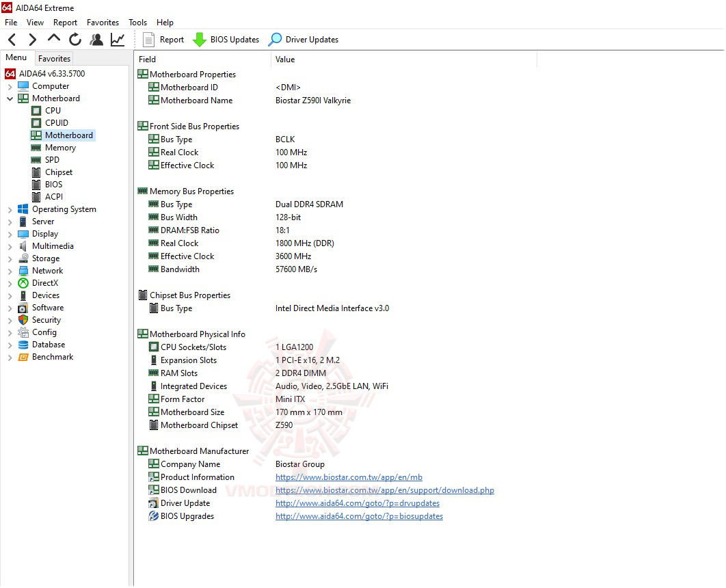726x588 pixels.
Task: Open the biostar.com.tw Product Information link
Action: (x=349, y=477)
